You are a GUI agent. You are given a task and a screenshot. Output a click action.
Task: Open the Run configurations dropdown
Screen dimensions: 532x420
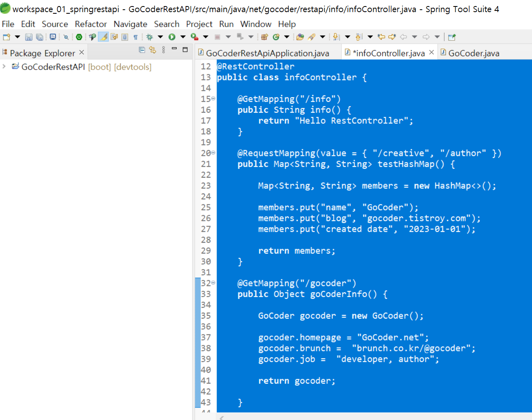click(x=183, y=37)
